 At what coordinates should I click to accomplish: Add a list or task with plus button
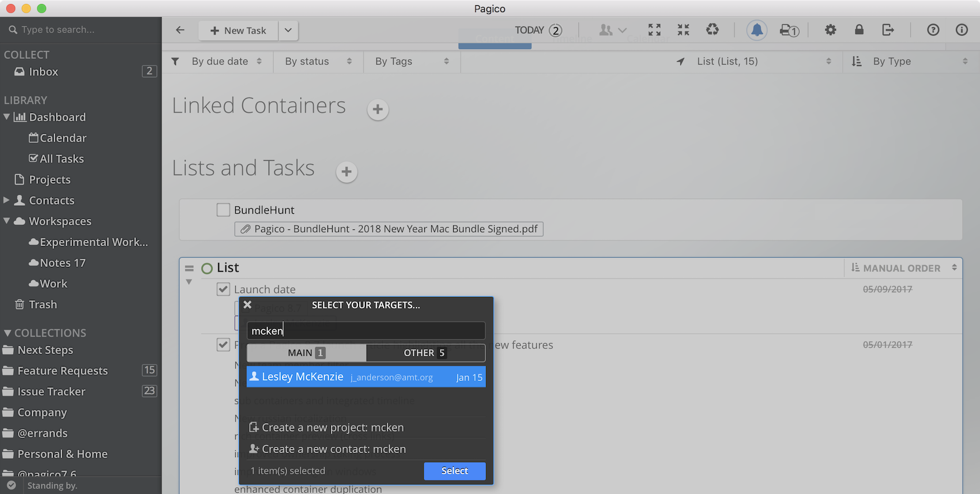pos(346,171)
